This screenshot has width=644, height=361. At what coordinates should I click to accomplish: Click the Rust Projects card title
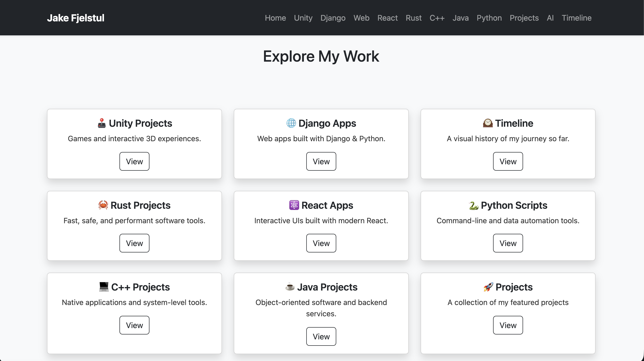point(141,205)
